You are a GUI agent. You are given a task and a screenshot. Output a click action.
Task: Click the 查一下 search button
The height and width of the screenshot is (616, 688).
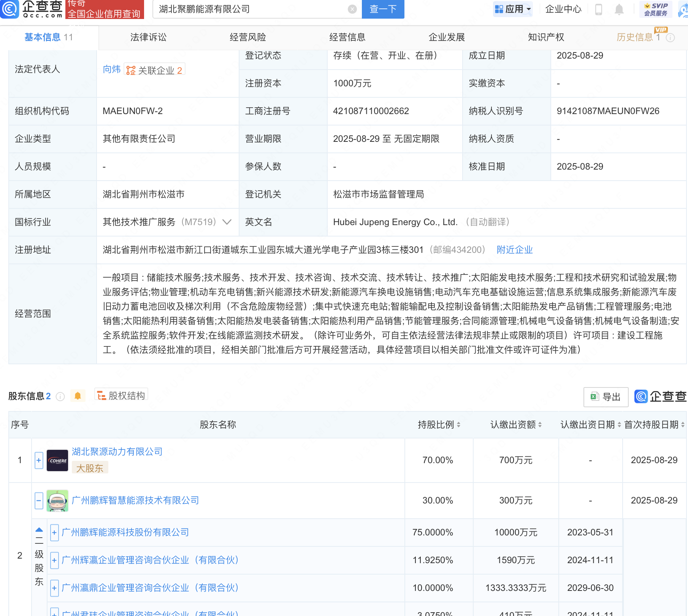tap(383, 9)
